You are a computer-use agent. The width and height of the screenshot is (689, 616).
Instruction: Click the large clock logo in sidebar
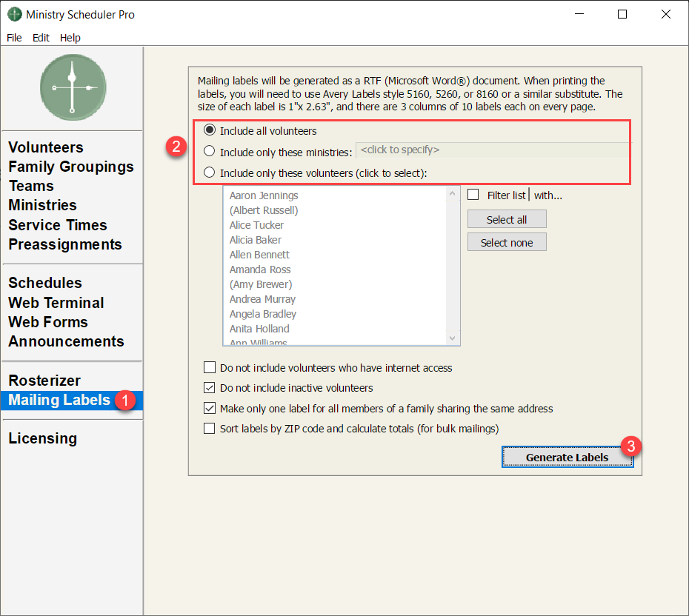click(73, 87)
